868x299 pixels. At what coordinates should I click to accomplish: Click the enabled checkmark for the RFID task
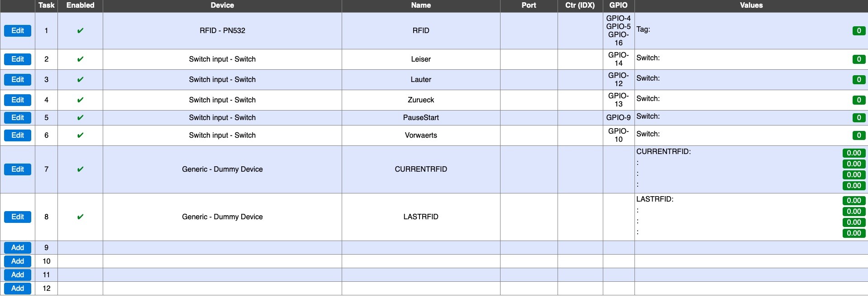(80, 31)
